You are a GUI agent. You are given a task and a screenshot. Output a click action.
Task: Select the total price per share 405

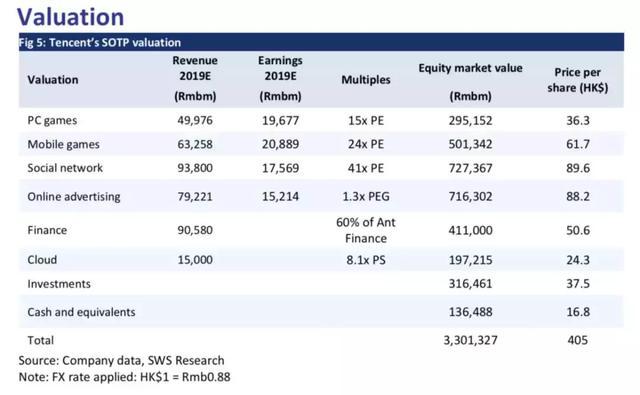[578, 340]
